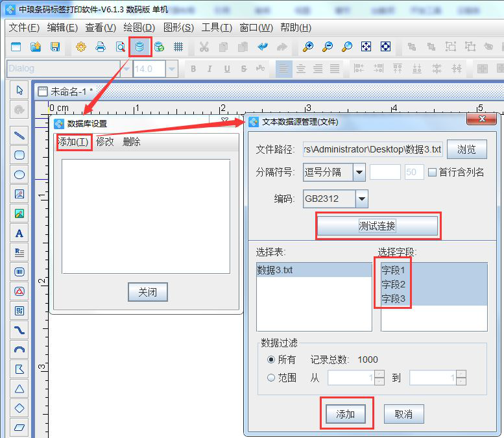This screenshot has height=438, width=504.
Task: Select the line drawing tool
Action: pyautogui.click(x=19, y=136)
